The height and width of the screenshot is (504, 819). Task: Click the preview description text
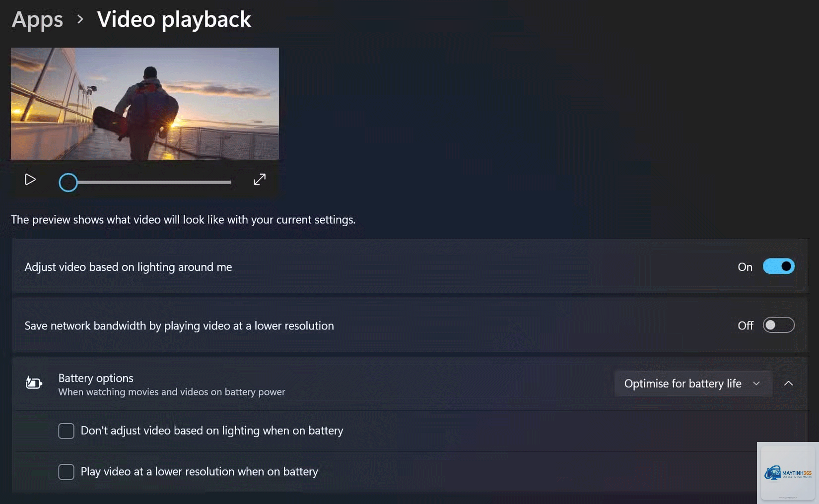183,220
